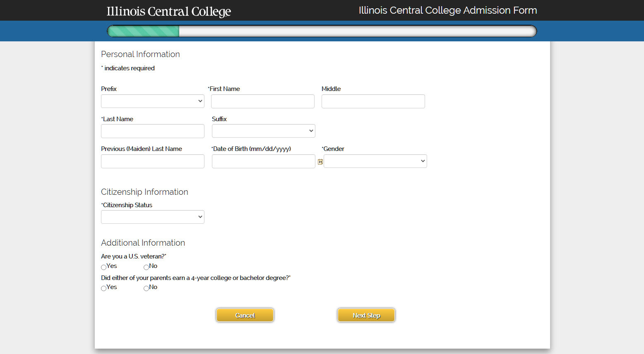Select Yes for U.S. veteran question
The image size is (644, 354).
pos(103,267)
